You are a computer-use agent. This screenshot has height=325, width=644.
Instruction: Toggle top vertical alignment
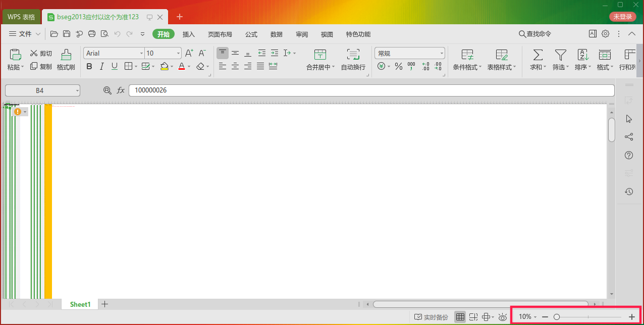point(223,53)
